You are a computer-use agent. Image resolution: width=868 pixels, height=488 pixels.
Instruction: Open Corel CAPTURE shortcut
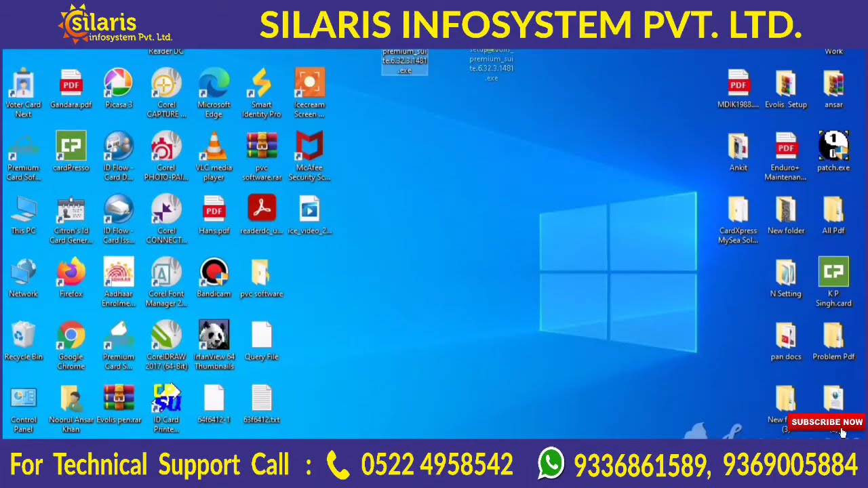pos(166,93)
